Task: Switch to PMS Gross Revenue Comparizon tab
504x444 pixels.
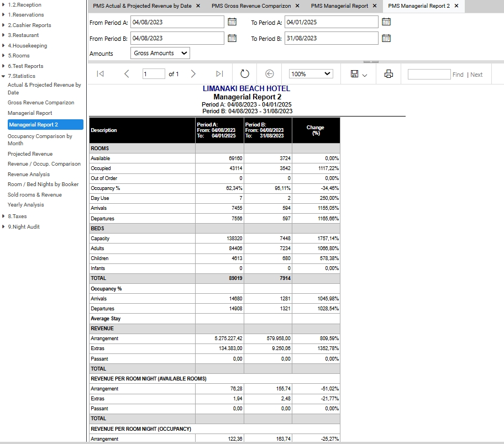Action: [x=251, y=6]
